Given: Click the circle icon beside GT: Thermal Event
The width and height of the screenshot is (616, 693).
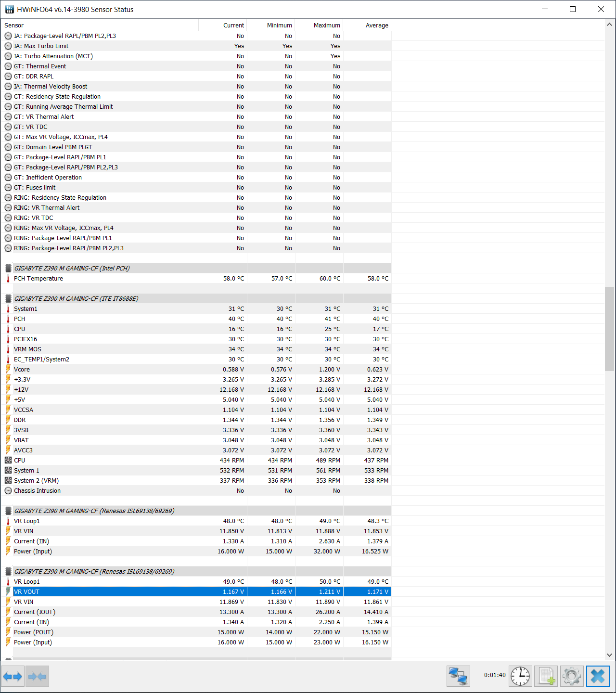Looking at the screenshot, I should click(x=8, y=66).
